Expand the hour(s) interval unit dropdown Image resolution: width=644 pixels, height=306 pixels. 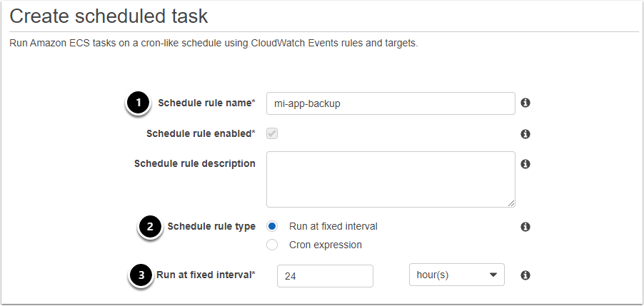[x=456, y=275]
